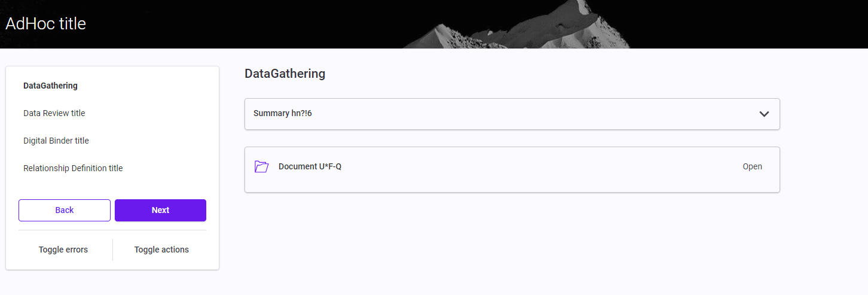
Task: Click the DataGathering main page heading
Action: 285,74
